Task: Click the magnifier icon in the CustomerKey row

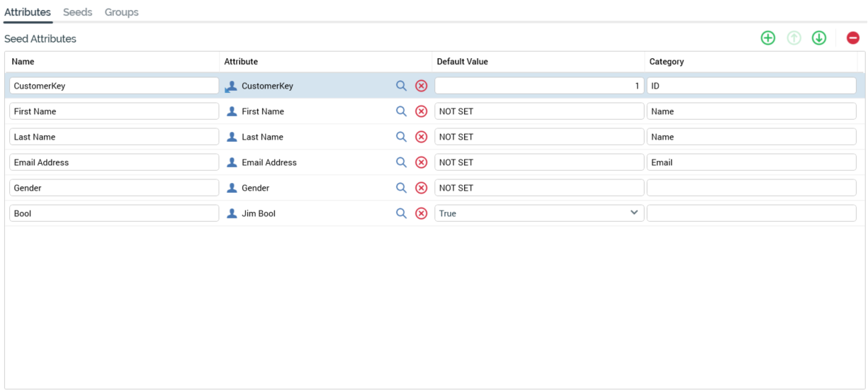Action: [401, 86]
